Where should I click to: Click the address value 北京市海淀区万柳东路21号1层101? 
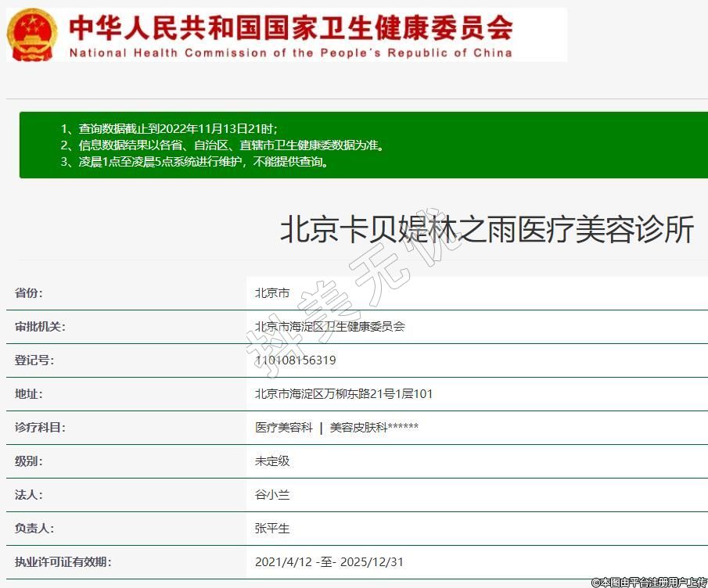(343, 394)
